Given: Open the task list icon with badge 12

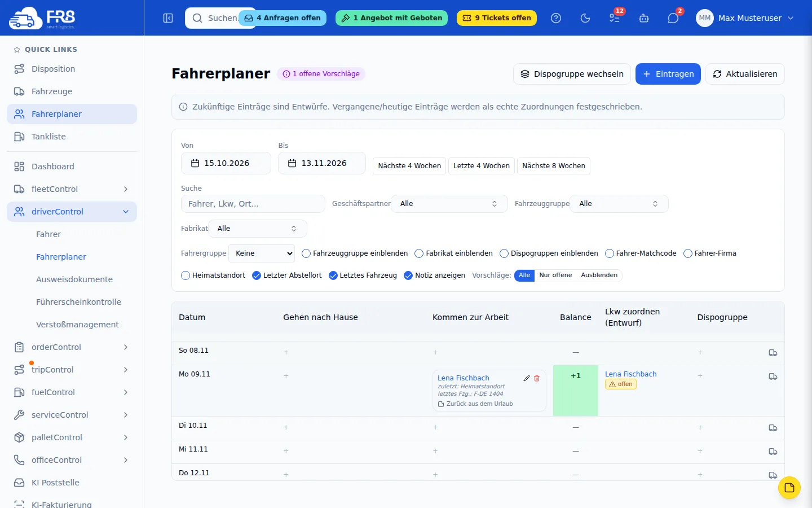Looking at the screenshot, I should click(615, 18).
